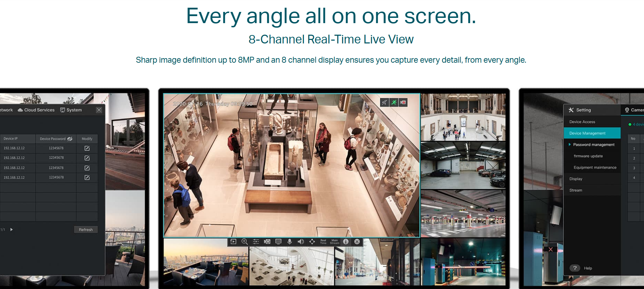Expand Password management submenu arrow
This screenshot has width=644, height=289.
pos(569,144)
